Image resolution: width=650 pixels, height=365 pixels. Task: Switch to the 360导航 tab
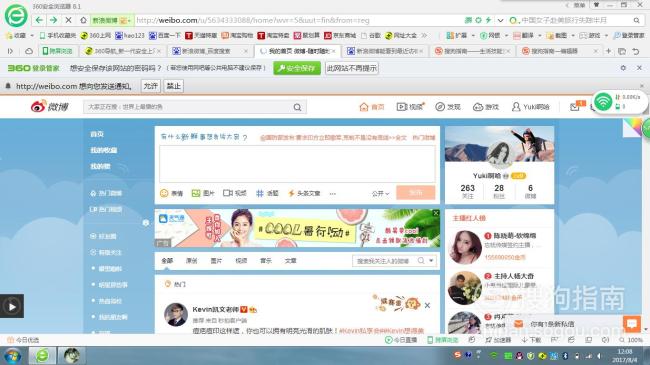[123, 51]
